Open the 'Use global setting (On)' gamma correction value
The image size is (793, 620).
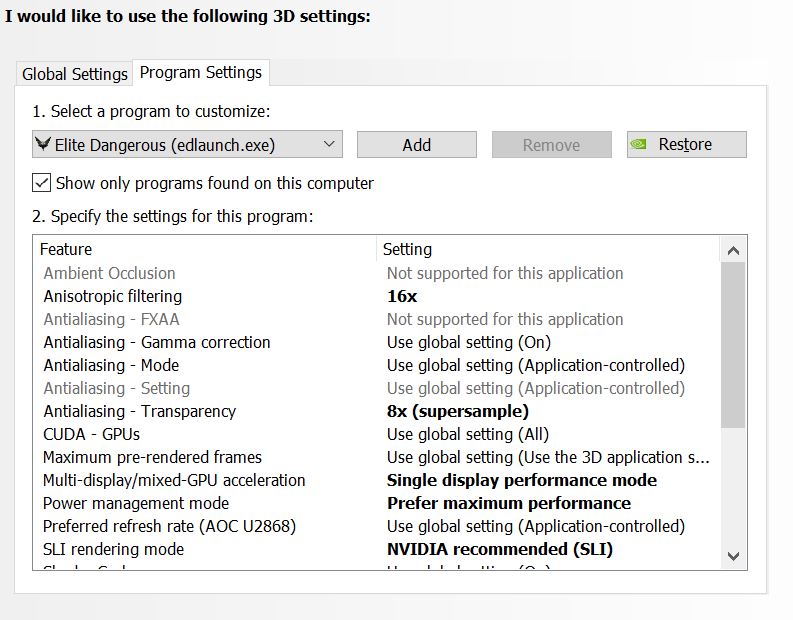coord(469,342)
